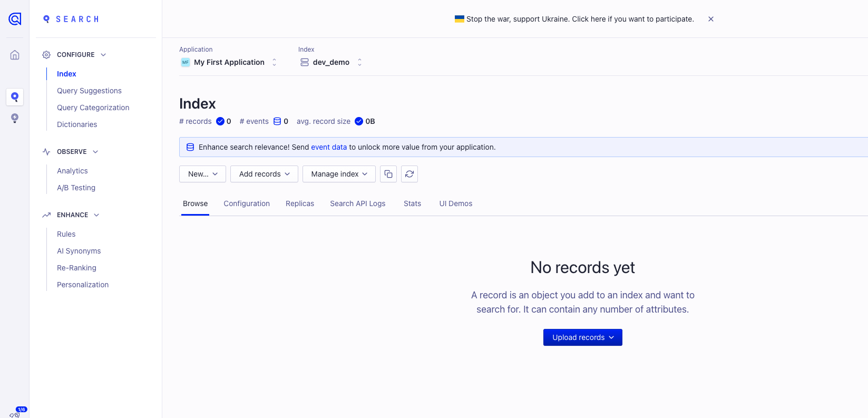The width and height of the screenshot is (868, 418).
Task: Click the copy index icon button
Action: (388, 174)
